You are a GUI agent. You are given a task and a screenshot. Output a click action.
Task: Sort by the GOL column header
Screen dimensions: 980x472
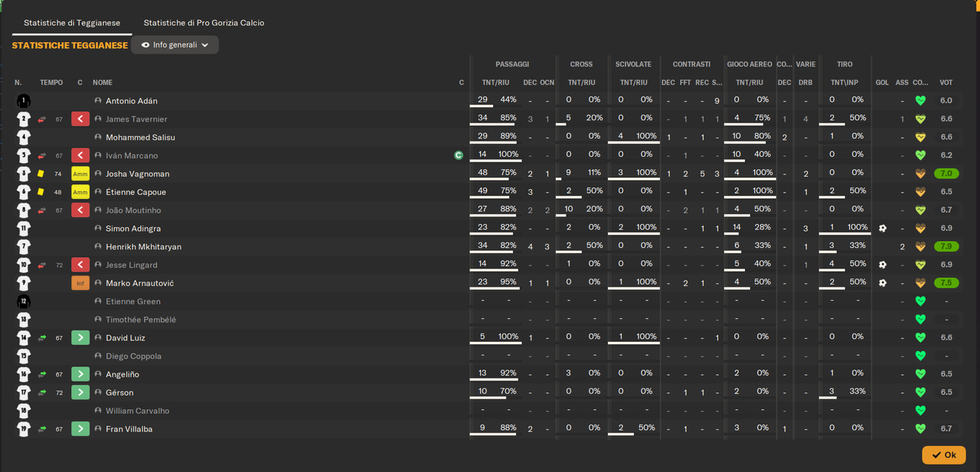[882, 83]
